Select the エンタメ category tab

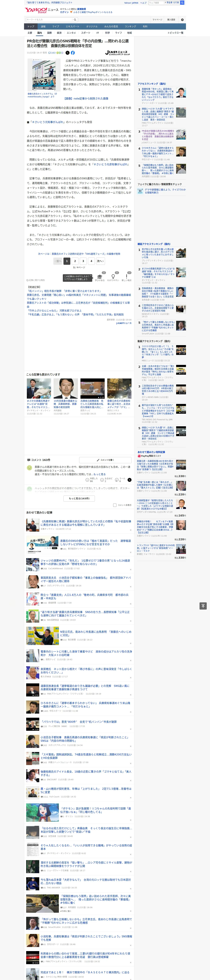(71, 33)
